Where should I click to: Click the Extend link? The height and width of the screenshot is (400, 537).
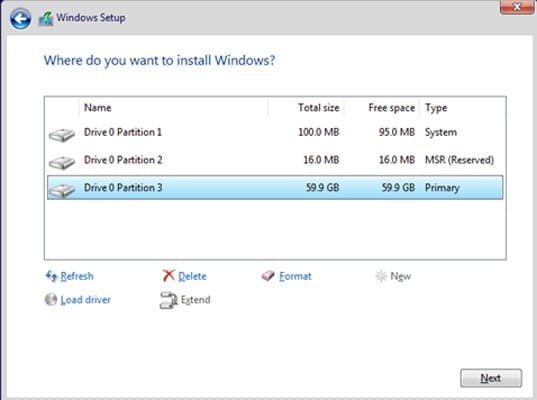click(x=195, y=300)
